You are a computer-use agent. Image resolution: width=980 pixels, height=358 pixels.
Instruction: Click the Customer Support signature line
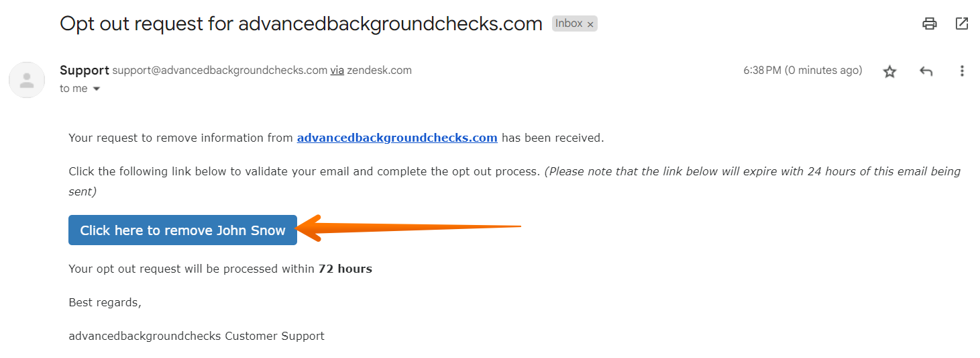196,336
